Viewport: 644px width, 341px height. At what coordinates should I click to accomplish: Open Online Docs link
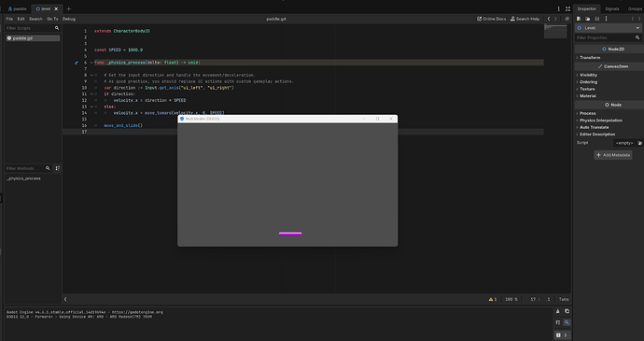491,19
